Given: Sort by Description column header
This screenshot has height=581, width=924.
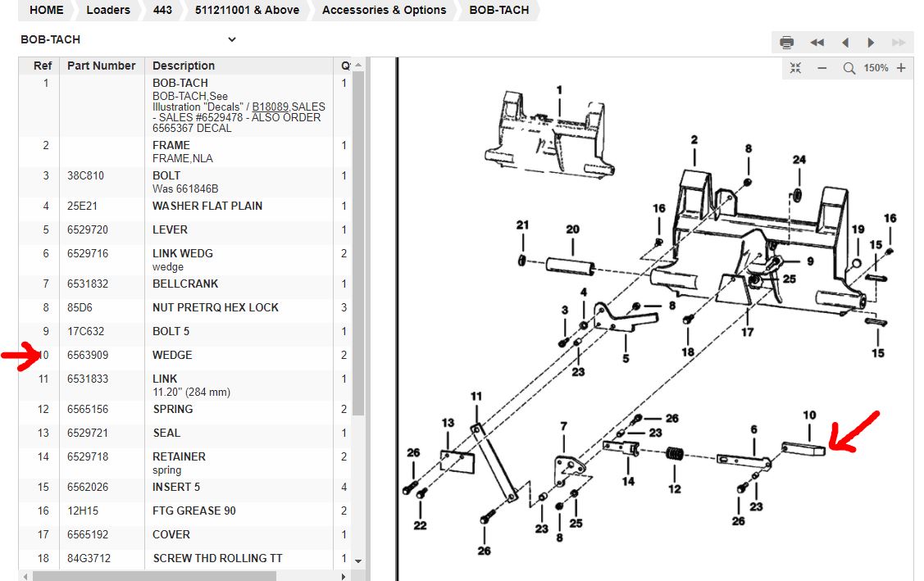Looking at the screenshot, I should [x=184, y=66].
